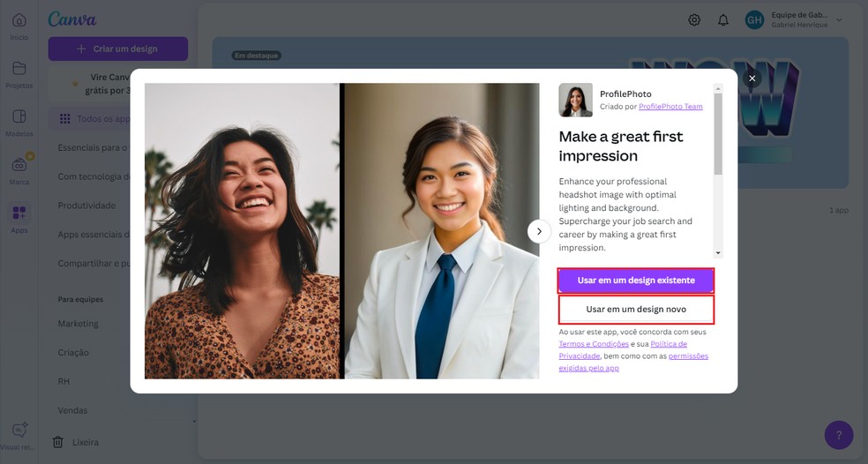Open the Visual assistant icon at bottom

pos(19,430)
